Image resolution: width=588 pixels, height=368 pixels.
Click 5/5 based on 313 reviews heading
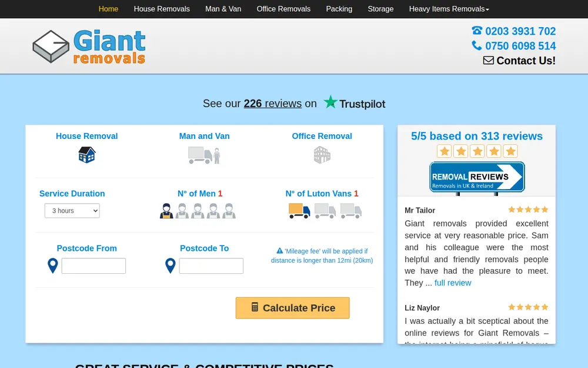[x=477, y=136]
